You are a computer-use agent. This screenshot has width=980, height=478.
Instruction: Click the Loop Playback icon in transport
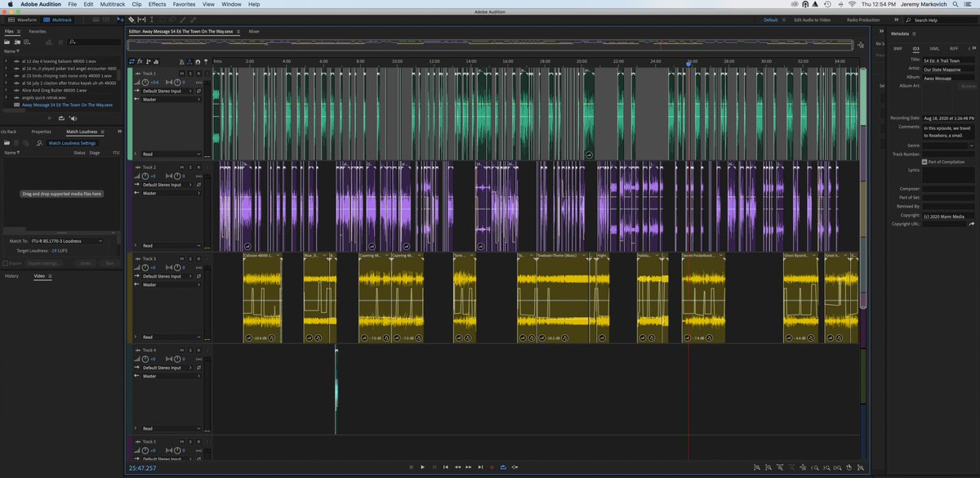[504, 467]
